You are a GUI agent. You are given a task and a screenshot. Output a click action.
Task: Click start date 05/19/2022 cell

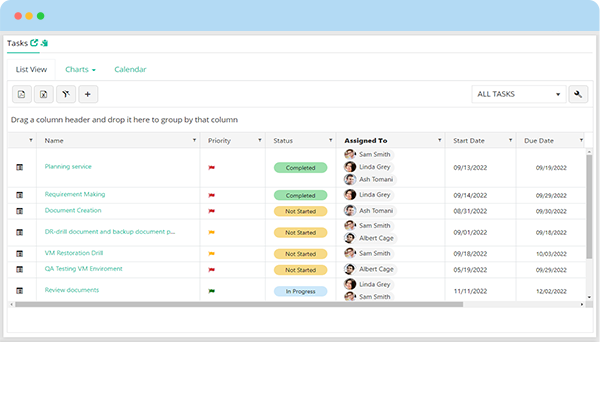(470, 270)
